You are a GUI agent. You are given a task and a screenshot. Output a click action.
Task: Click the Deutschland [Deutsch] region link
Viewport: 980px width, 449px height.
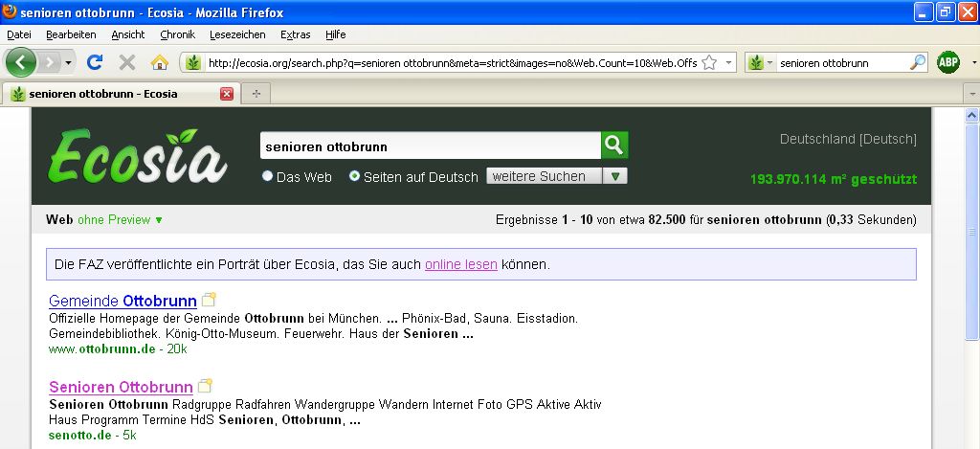848,139
